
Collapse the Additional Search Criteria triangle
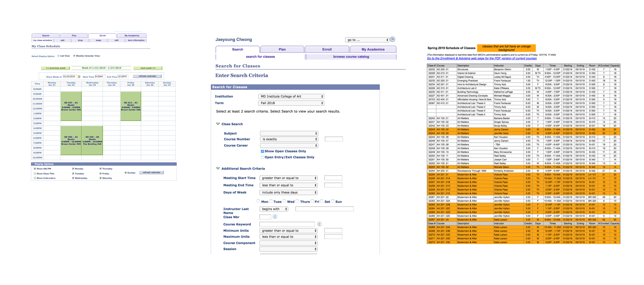point(218,169)
